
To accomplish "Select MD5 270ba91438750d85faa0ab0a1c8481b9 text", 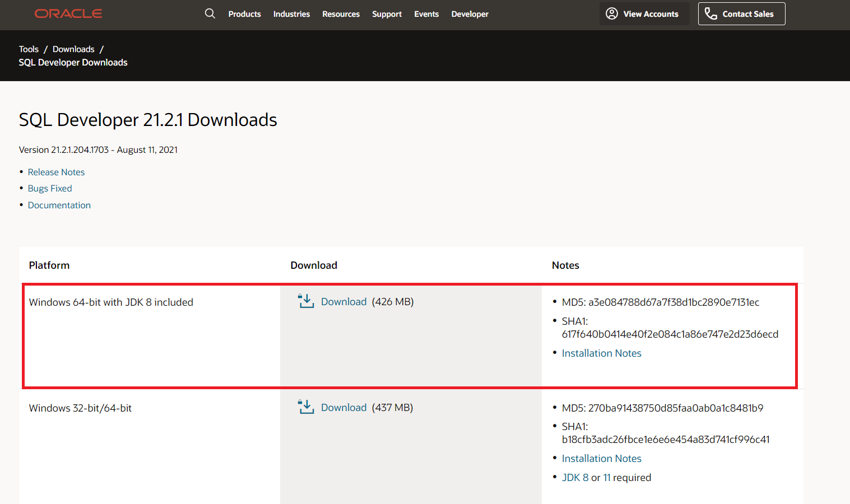I will point(662,408).
